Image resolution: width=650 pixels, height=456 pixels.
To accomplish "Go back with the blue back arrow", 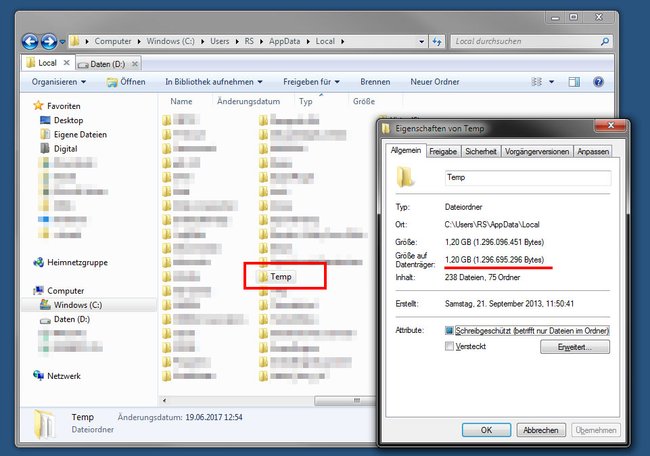I will click(x=30, y=41).
